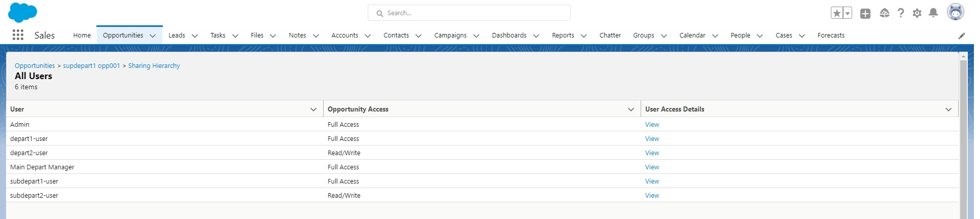Open the App Launcher grid icon
Screen dimensions: 980x219
coord(18,35)
